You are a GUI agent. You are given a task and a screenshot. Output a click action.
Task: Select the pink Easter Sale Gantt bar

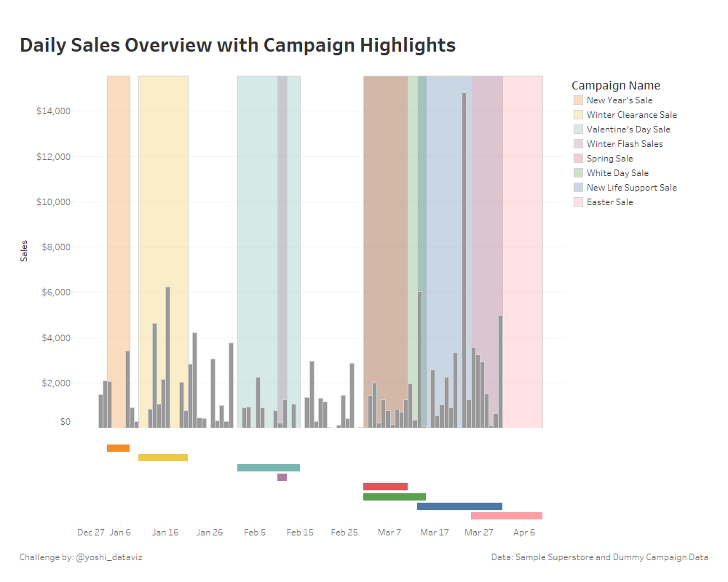coord(507,515)
